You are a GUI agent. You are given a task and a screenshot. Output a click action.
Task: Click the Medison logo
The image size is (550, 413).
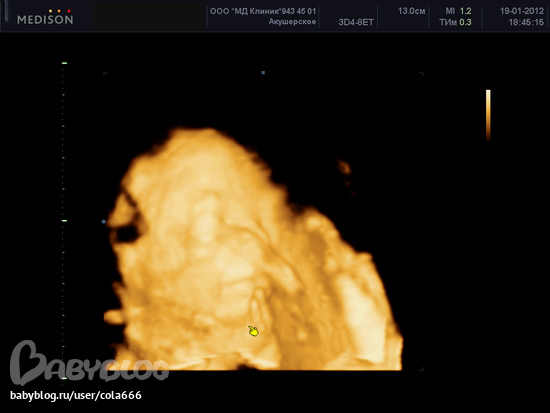[45, 17]
